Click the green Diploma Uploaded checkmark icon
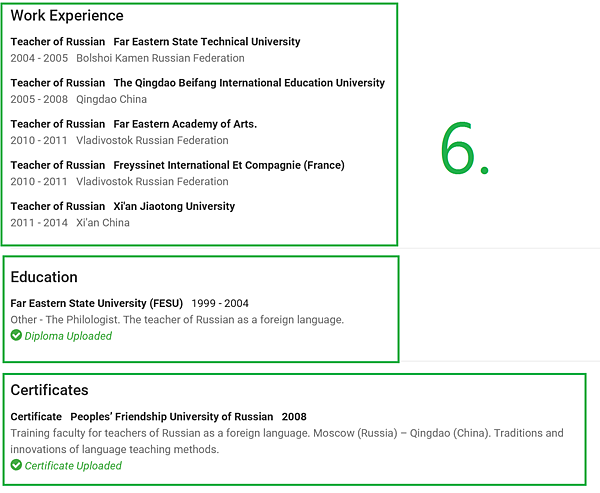The height and width of the screenshot is (493, 600). [16, 335]
